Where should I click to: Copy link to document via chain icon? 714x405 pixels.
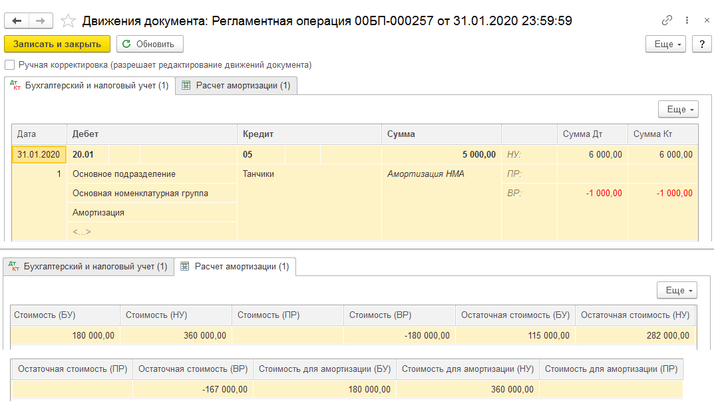pos(667,20)
